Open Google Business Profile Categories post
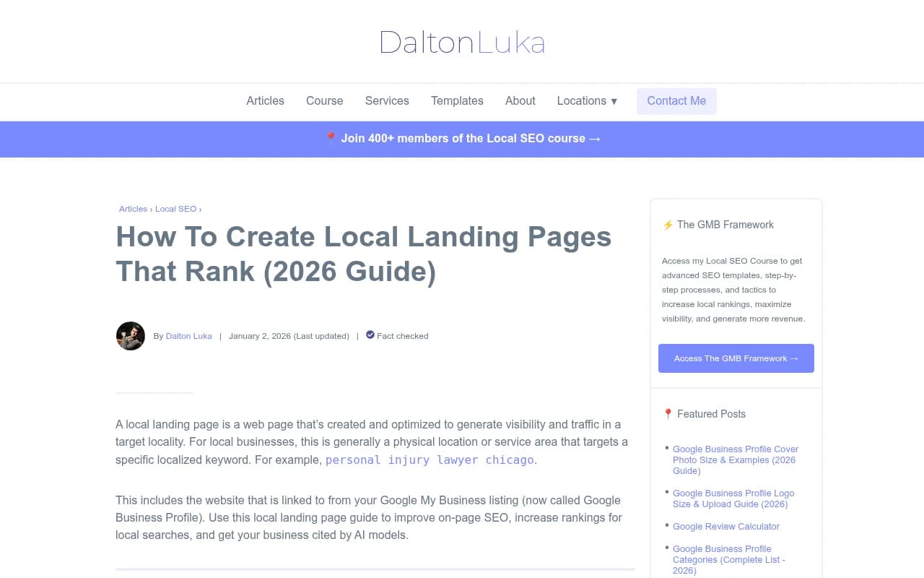 pos(728,559)
